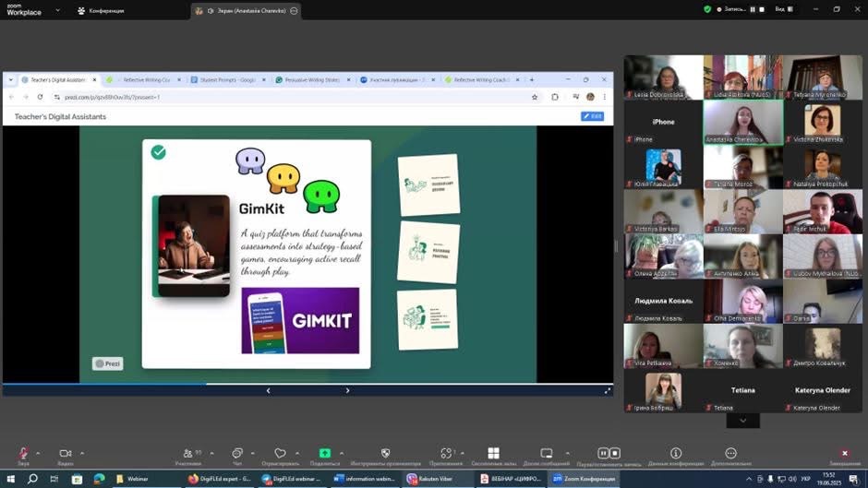Open Windows taskbar search
Viewport: 868px width, 488px height.
[32, 479]
